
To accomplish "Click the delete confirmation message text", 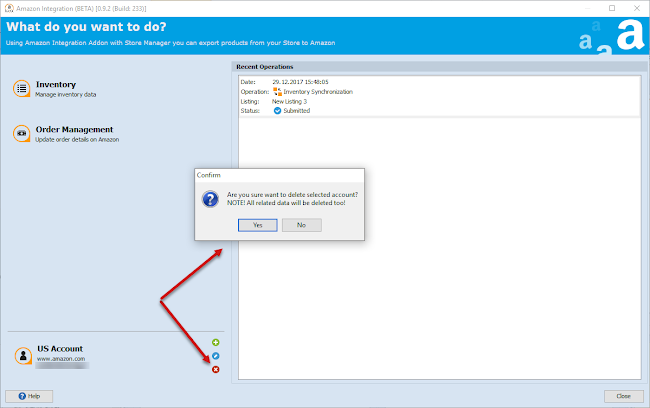I will point(292,199).
